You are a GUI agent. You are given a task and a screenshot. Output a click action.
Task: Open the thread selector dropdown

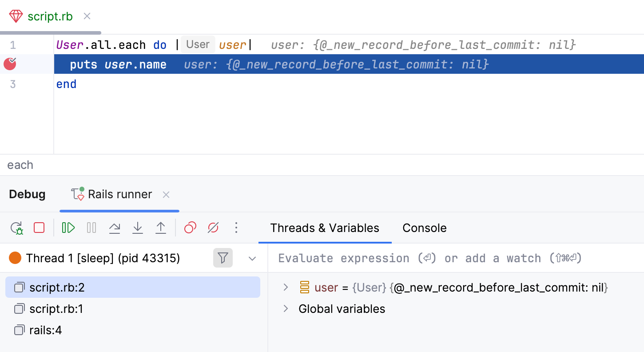(252, 258)
